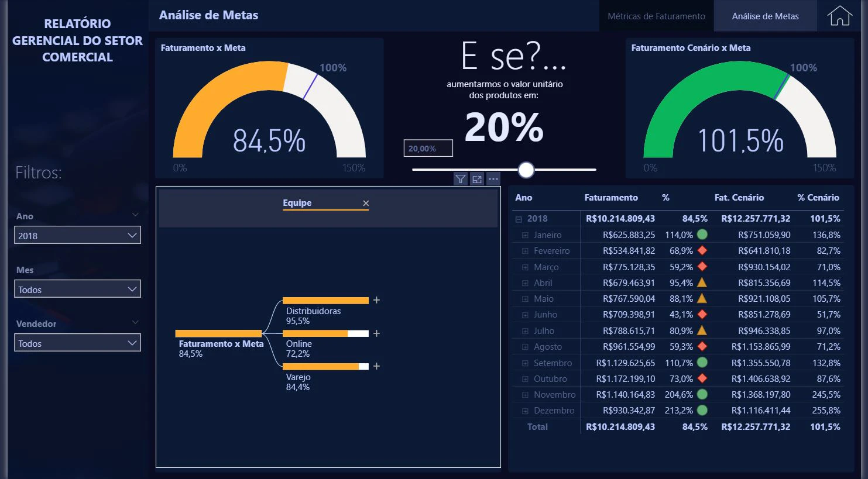
Task: Click the green circle indicator for Dezembro
Action: tap(702, 410)
